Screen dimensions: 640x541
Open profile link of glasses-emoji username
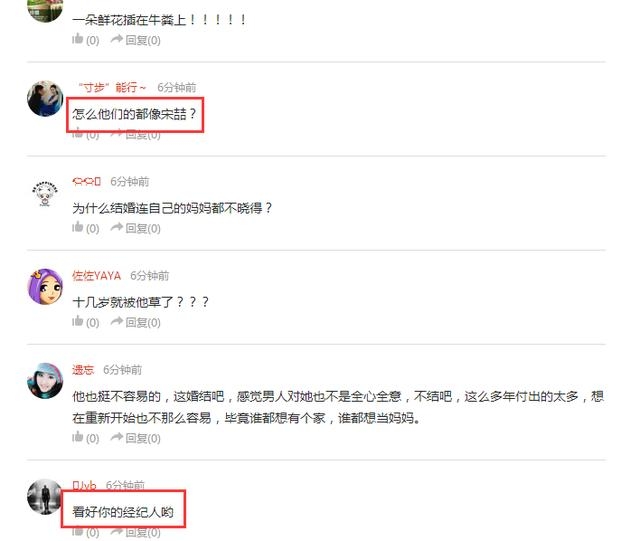coord(86,181)
